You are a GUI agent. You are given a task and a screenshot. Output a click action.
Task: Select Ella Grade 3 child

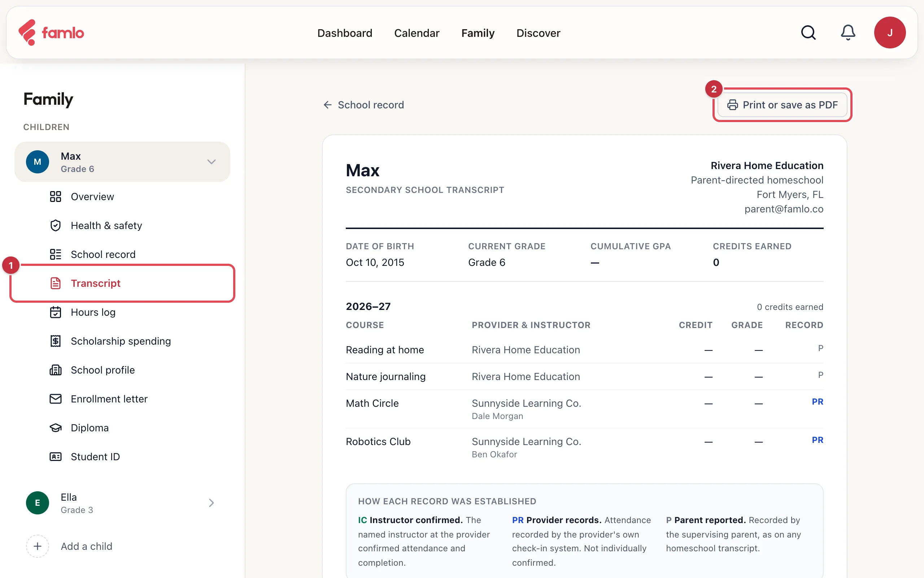(x=122, y=503)
